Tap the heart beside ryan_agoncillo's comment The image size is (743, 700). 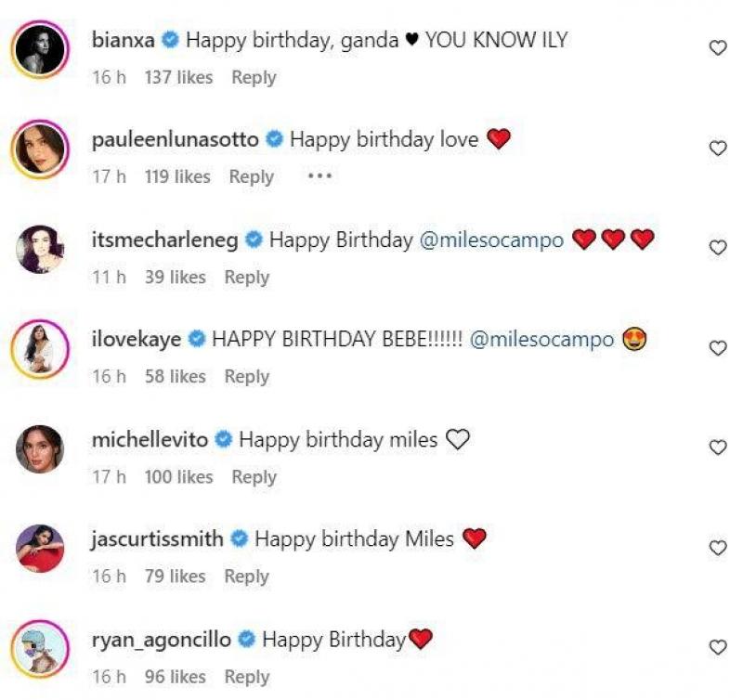point(717,647)
